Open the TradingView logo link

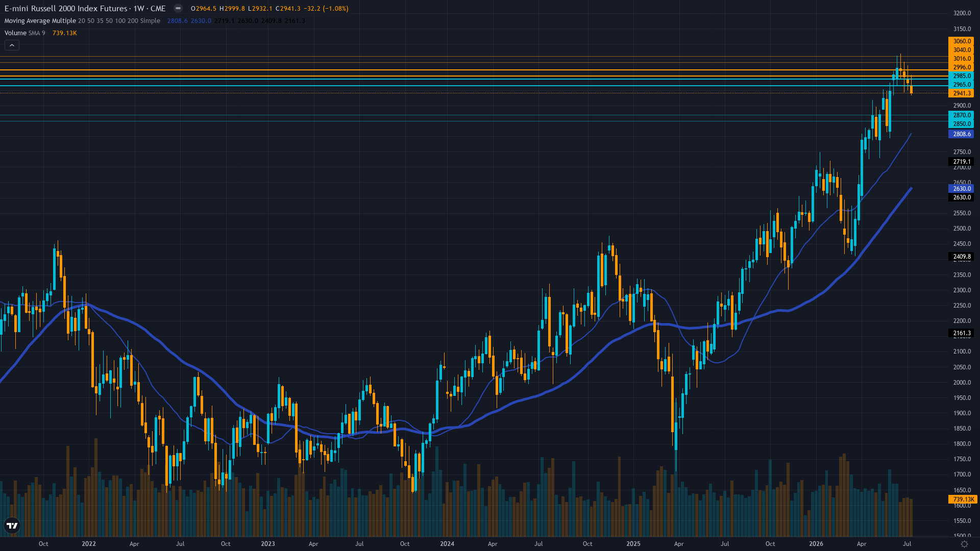click(12, 525)
